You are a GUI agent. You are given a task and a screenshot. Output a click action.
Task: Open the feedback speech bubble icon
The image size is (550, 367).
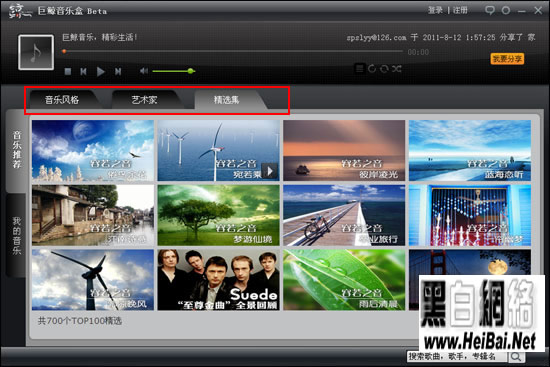pos(490,10)
